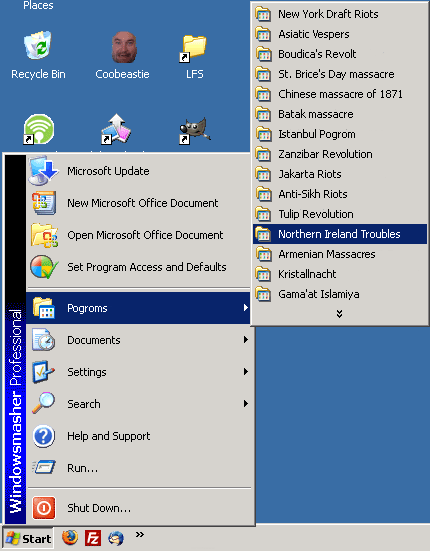430x551 pixels.
Task: Click folder icon beside Zanzibar Revolution
Action: tap(263, 154)
